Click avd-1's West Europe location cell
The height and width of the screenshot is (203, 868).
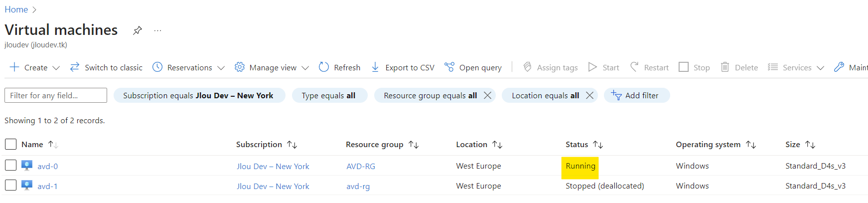tap(478, 186)
